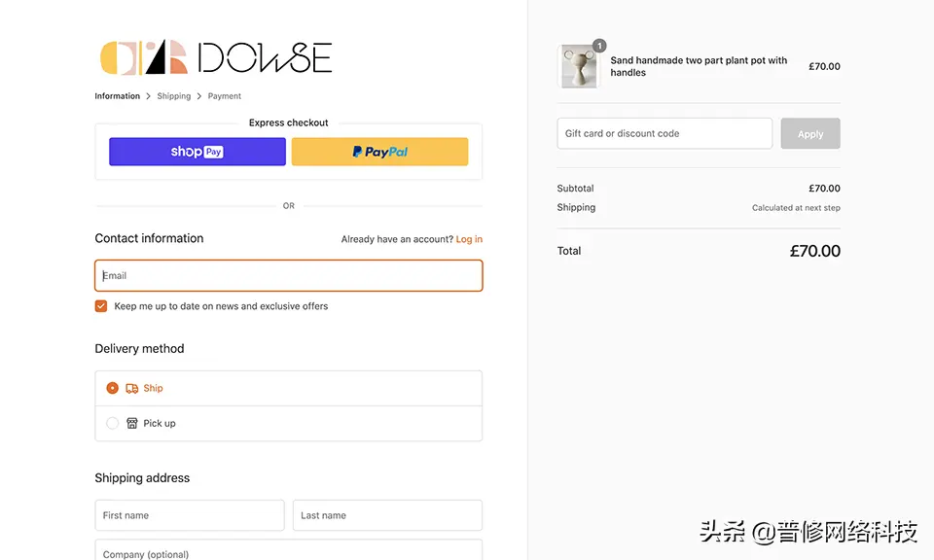Select the Ship delivery radio button
This screenshot has width=934, height=560.
112,388
